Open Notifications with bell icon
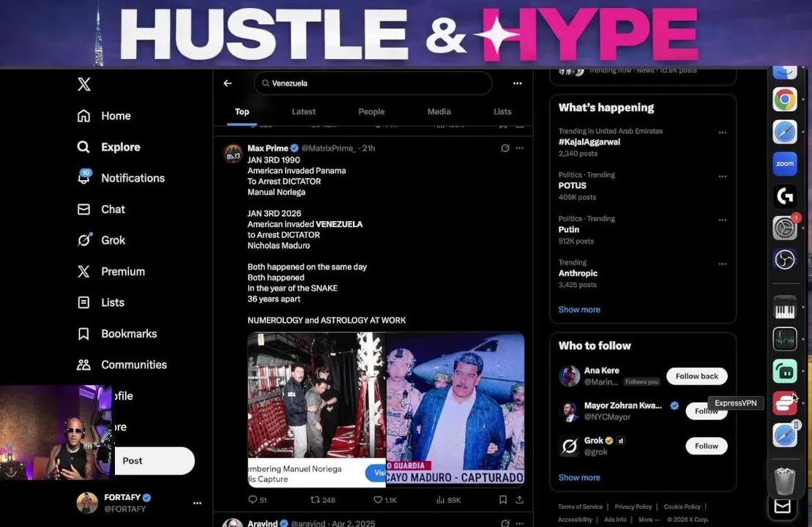Screen dimensions: 812x527 tap(121, 178)
